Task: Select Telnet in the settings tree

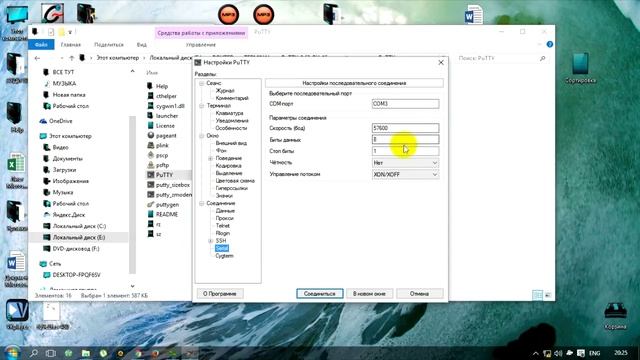Action: point(223,226)
